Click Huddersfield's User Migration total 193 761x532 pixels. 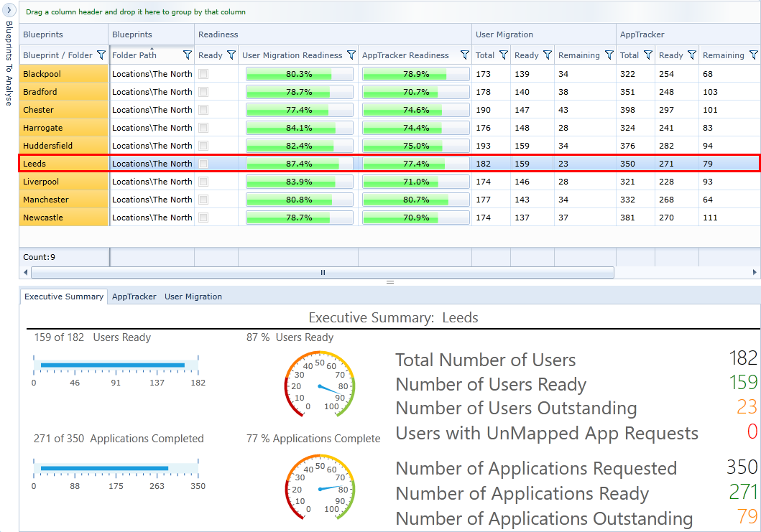pos(483,146)
